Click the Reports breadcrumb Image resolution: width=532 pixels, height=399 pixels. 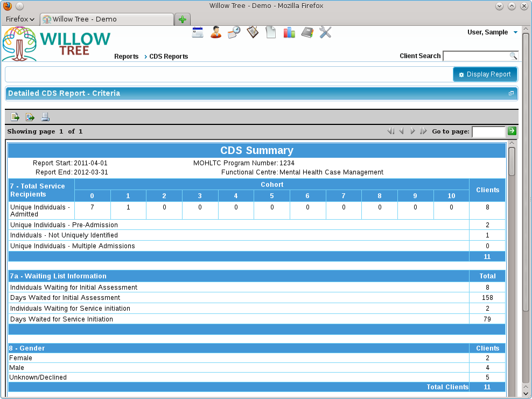[126, 57]
